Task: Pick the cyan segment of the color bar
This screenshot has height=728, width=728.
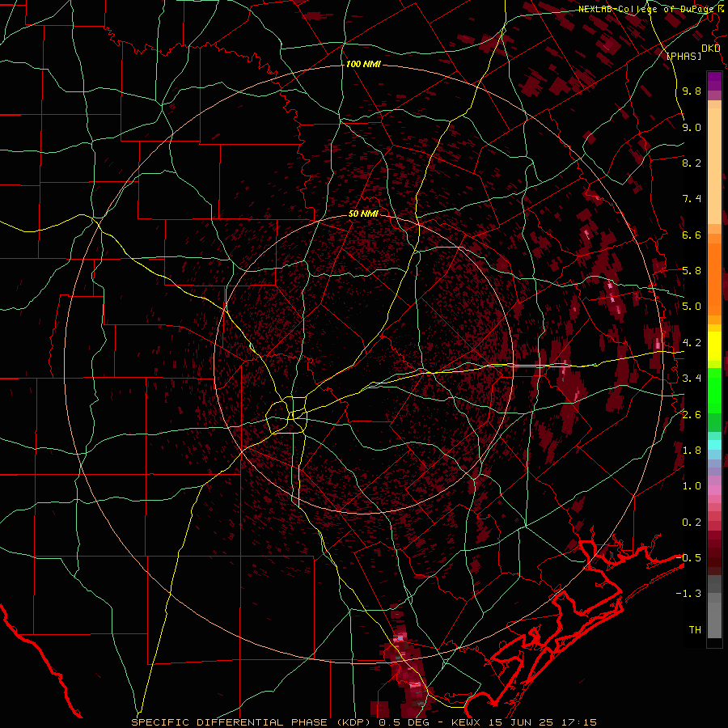Action: [x=714, y=444]
